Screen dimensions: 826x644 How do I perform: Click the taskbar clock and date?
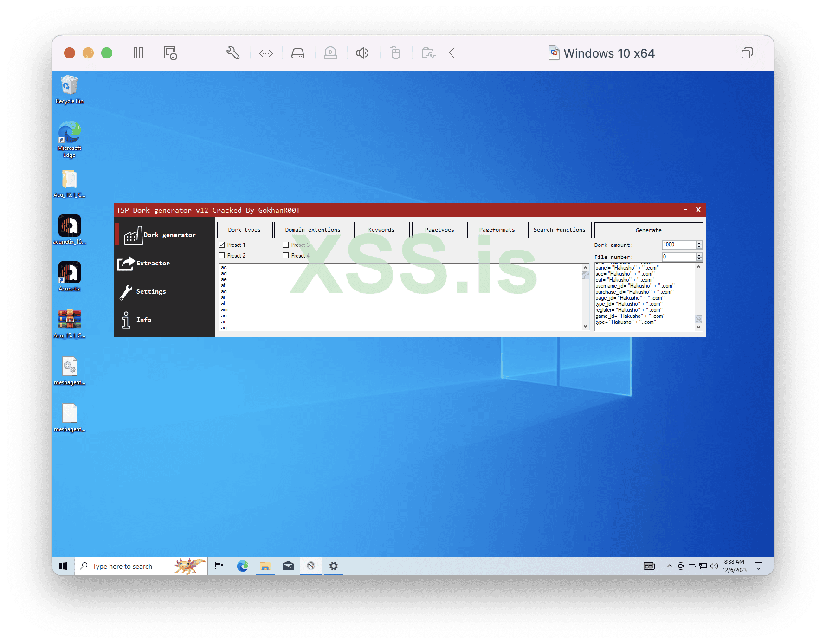[x=735, y=566]
